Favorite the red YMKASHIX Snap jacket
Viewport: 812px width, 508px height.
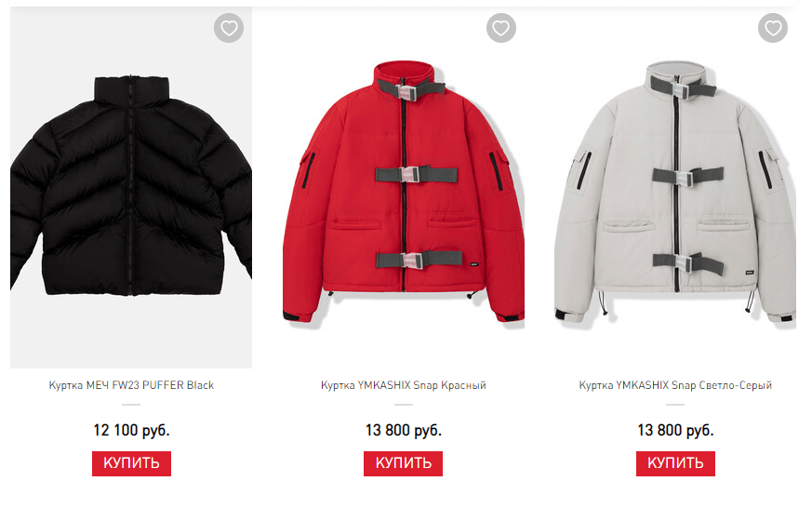(500, 27)
